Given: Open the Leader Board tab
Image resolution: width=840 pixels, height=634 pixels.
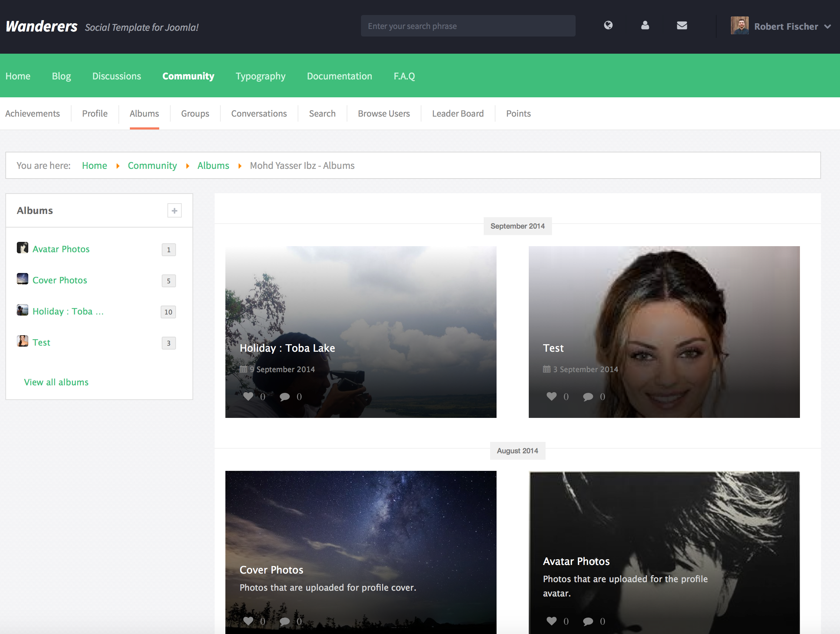Looking at the screenshot, I should (x=458, y=113).
